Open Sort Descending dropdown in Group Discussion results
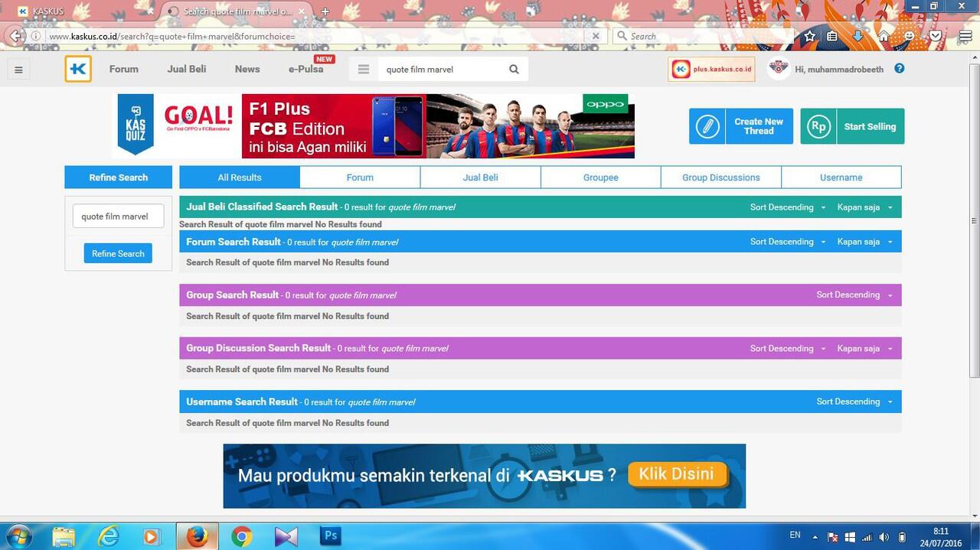Image resolution: width=980 pixels, height=550 pixels. tap(788, 348)
